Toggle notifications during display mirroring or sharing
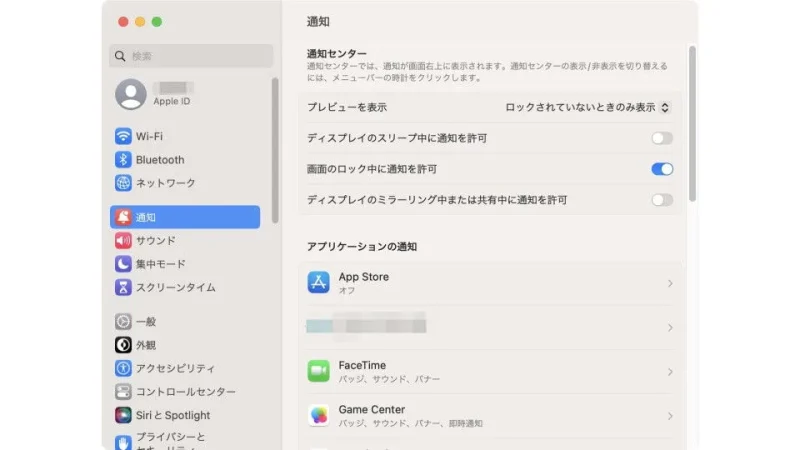The image size is (800, 450). click(x=661, y=200)
